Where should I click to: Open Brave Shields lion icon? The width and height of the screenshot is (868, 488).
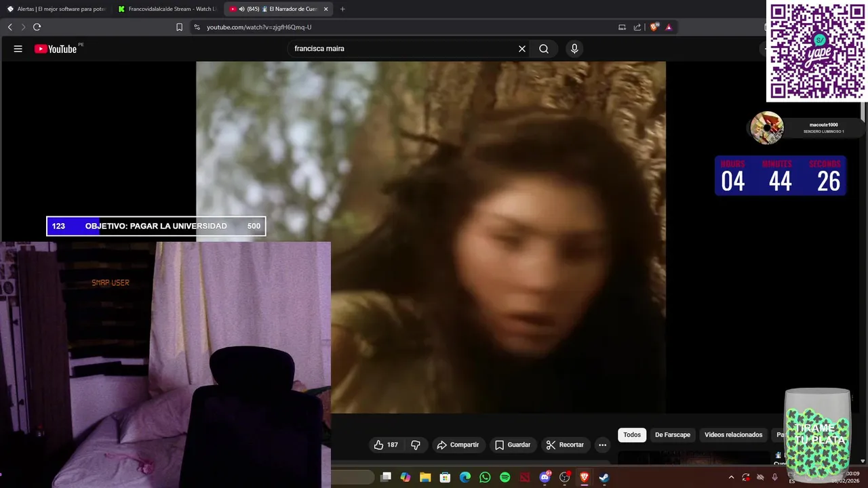click(654, 27)
